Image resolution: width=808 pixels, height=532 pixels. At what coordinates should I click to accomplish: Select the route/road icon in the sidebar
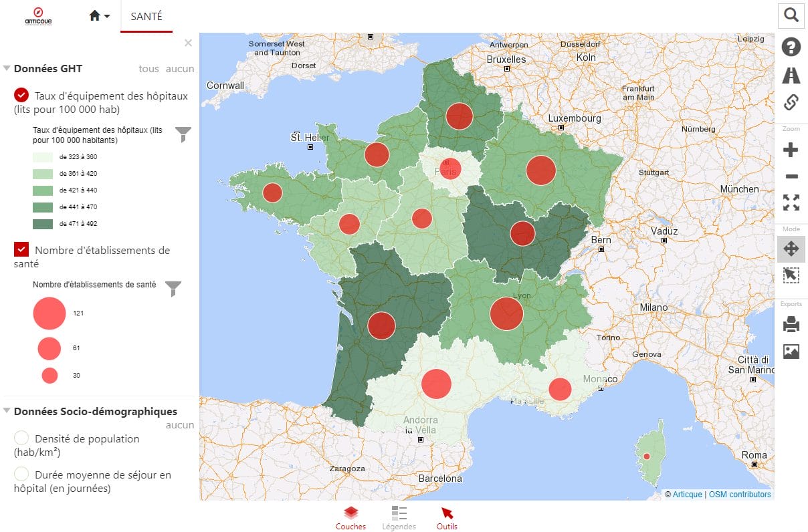click(x=791, y=75)
